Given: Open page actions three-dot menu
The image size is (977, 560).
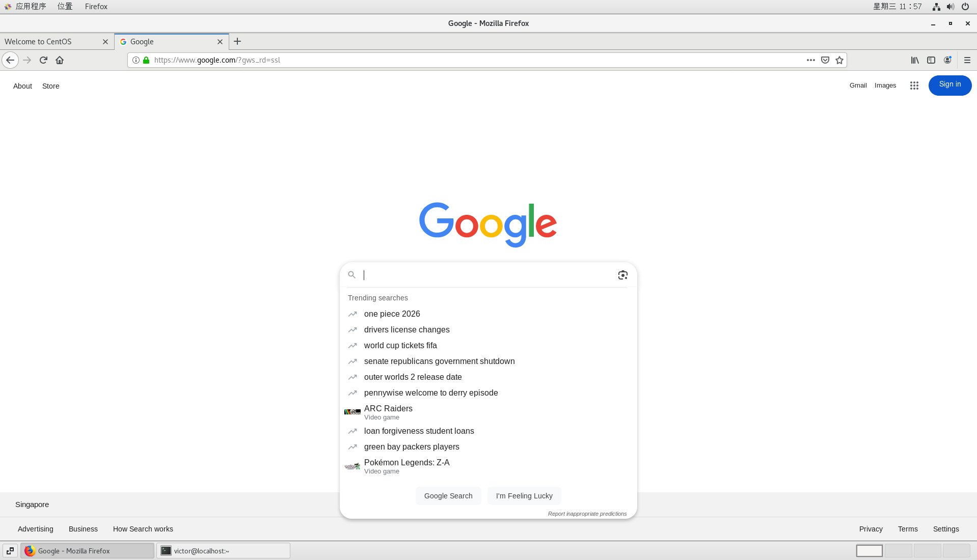Looking at the screenshot, I should [811, 60].
